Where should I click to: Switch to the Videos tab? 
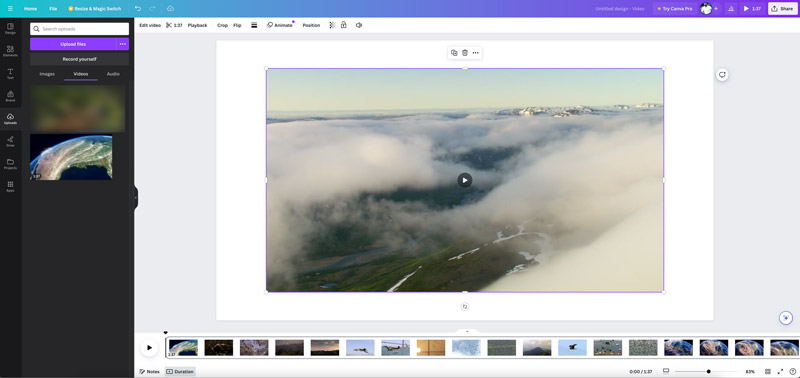81,74
